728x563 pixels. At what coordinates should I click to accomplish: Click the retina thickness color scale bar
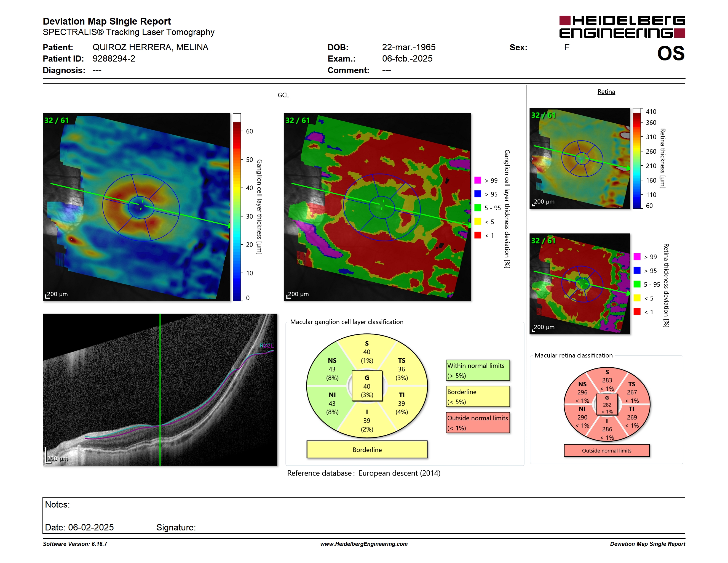click(x=637, y=158)
